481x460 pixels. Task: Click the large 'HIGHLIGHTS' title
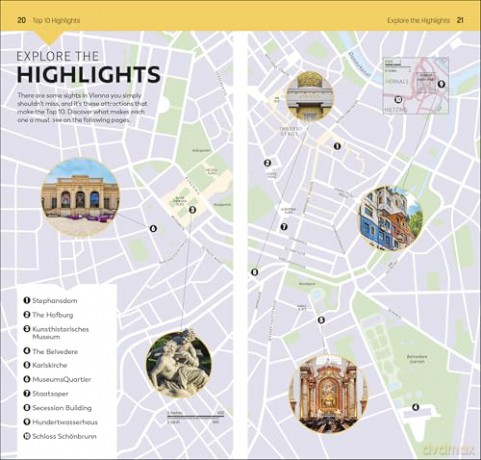89,75
